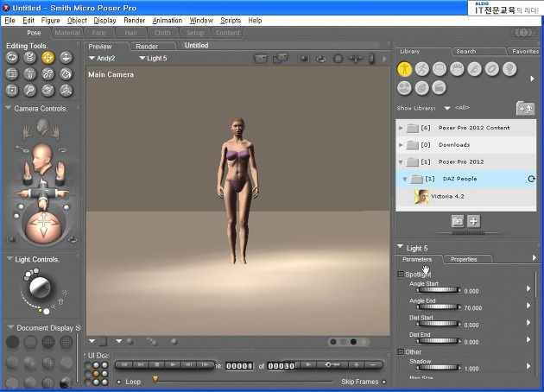Open the Show Library dropdown
This screenshot has width=544, height=392.
[447, 108]
